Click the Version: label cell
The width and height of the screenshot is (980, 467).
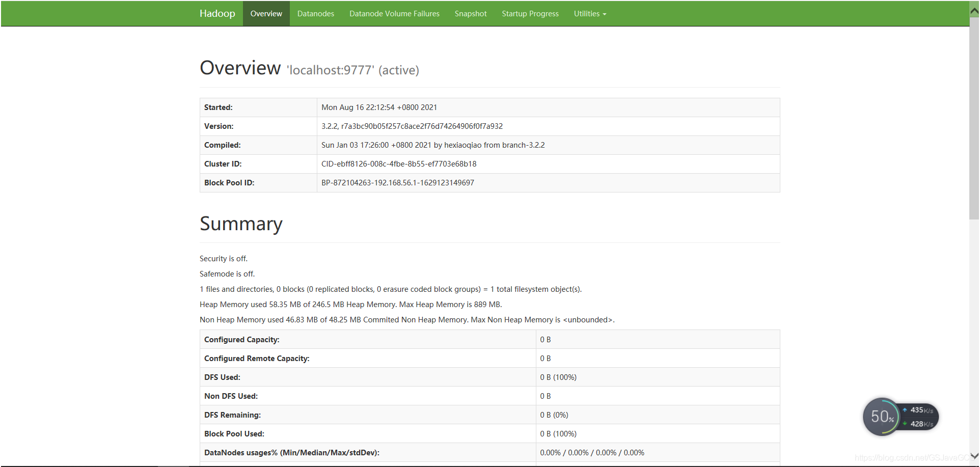point(258,126)
